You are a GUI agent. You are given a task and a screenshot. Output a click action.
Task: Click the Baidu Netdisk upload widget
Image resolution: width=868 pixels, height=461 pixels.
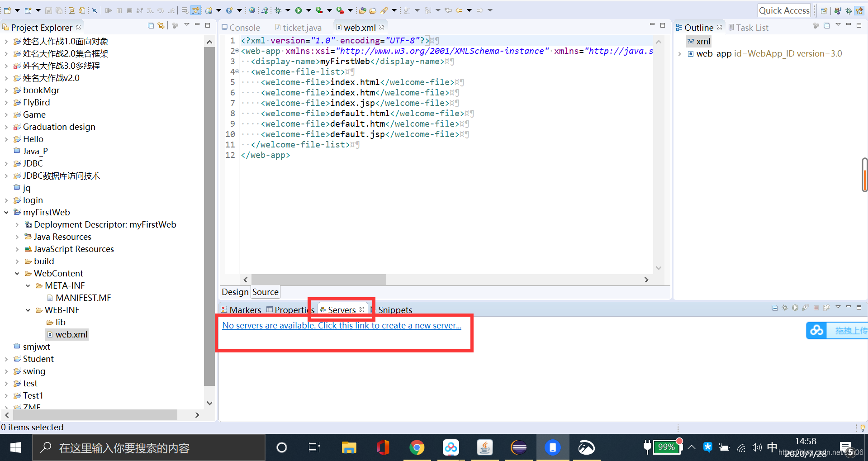[837, 330]
